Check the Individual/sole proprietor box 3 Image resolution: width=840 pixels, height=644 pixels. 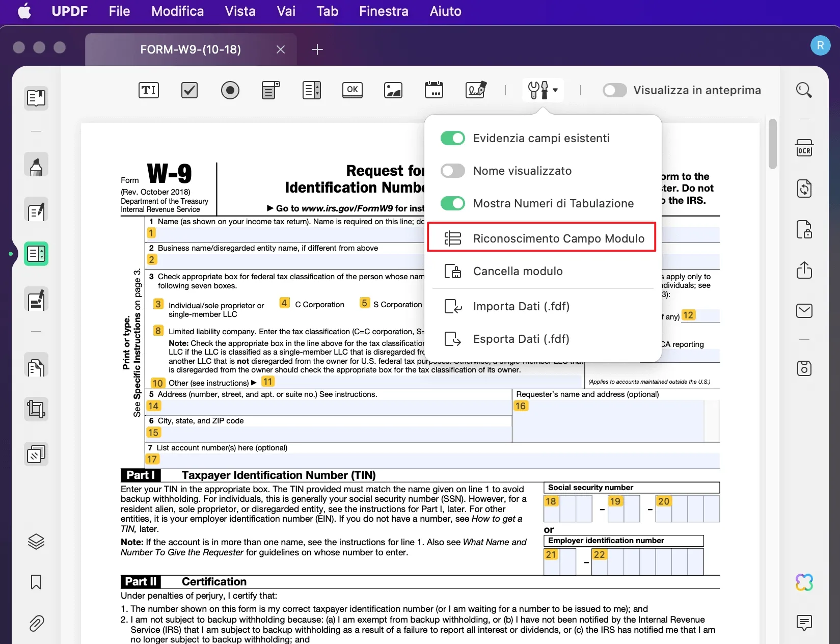[x=158, y=304]
